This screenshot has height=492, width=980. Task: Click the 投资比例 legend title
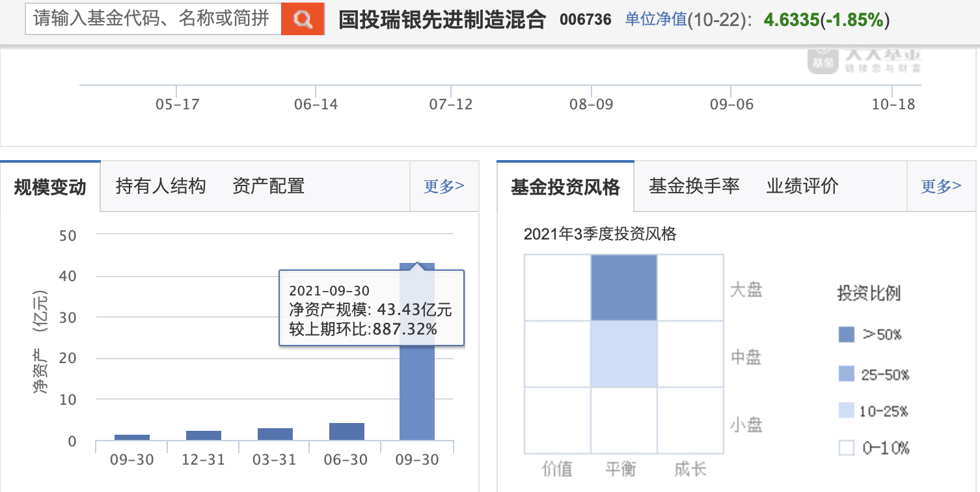tap(868, 293)
